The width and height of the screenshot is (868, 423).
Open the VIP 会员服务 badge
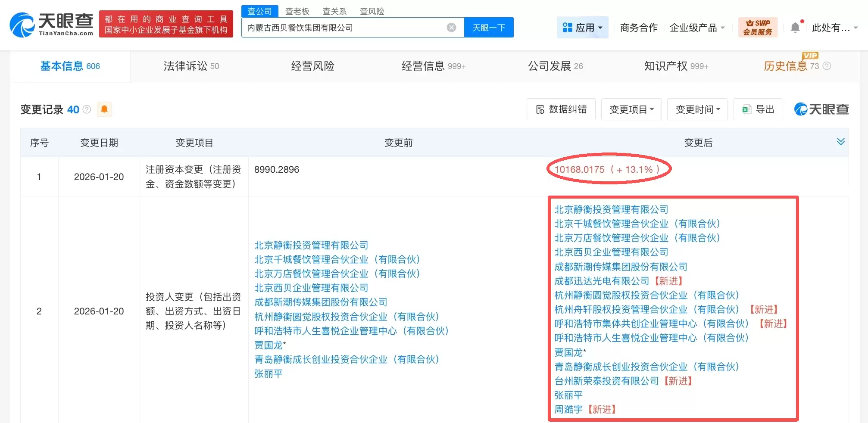click(x=758, y=28)
